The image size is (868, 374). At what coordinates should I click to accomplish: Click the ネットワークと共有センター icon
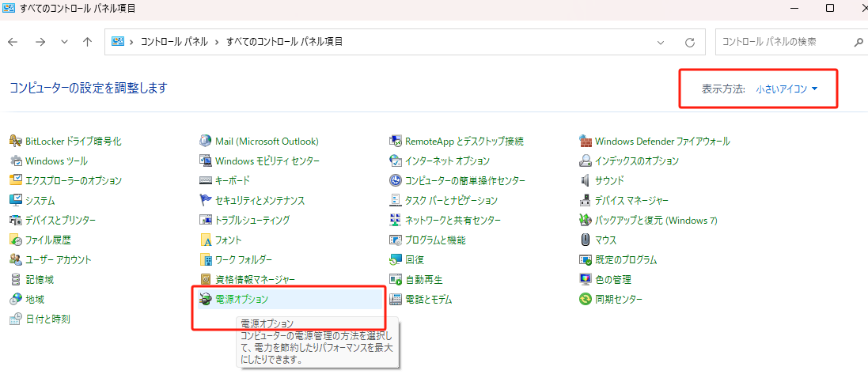pos(396,220)
